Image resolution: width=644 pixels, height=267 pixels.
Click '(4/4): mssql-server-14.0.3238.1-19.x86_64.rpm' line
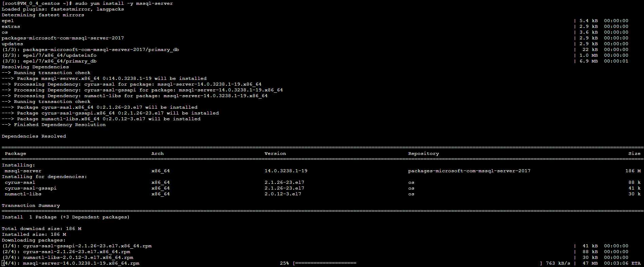[x=70, y=263]
